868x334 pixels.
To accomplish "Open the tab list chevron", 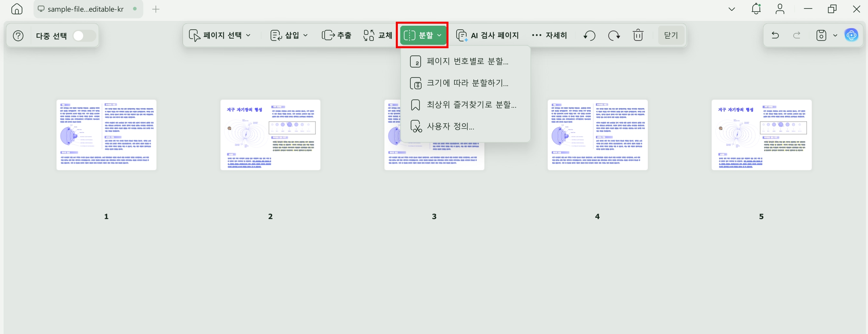I will pos(732,9).
